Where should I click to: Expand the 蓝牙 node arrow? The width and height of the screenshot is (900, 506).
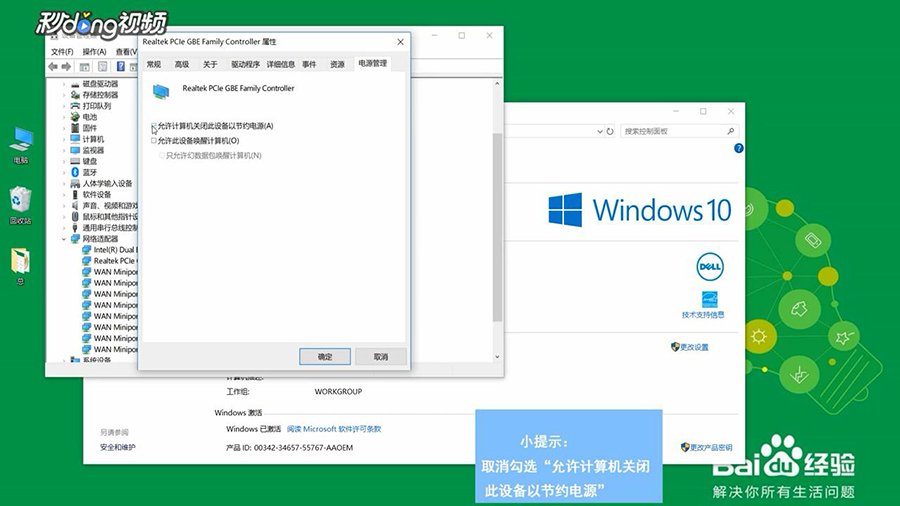point(64,172)
